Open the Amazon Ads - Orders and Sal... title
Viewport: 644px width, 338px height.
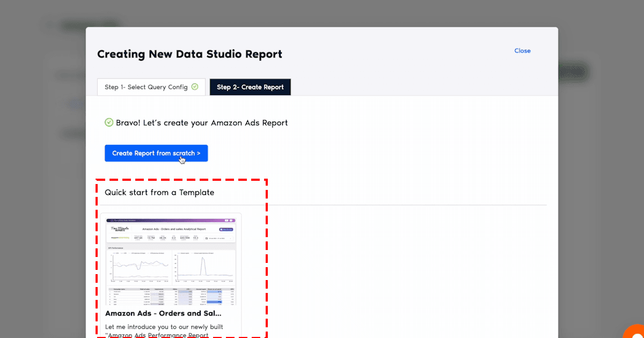[163, 313]
